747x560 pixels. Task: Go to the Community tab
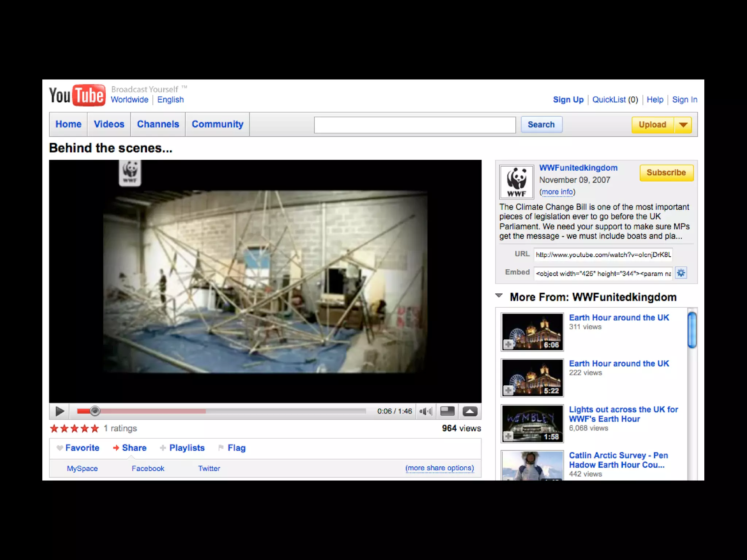click(217, 124)
